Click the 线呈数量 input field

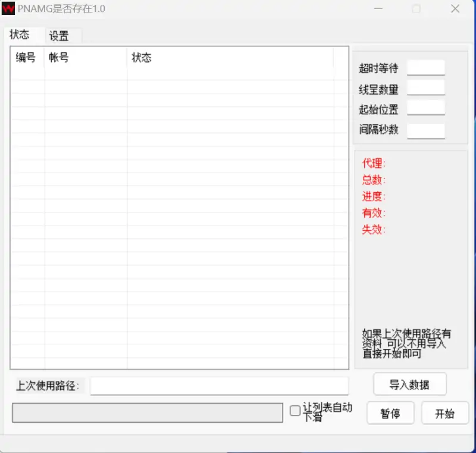coord(426,88)
